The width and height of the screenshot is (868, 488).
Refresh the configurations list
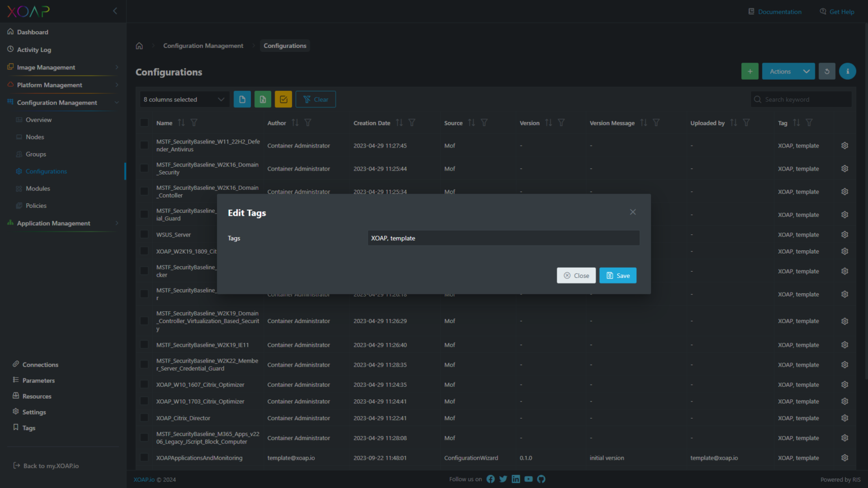tap(826, 71)
